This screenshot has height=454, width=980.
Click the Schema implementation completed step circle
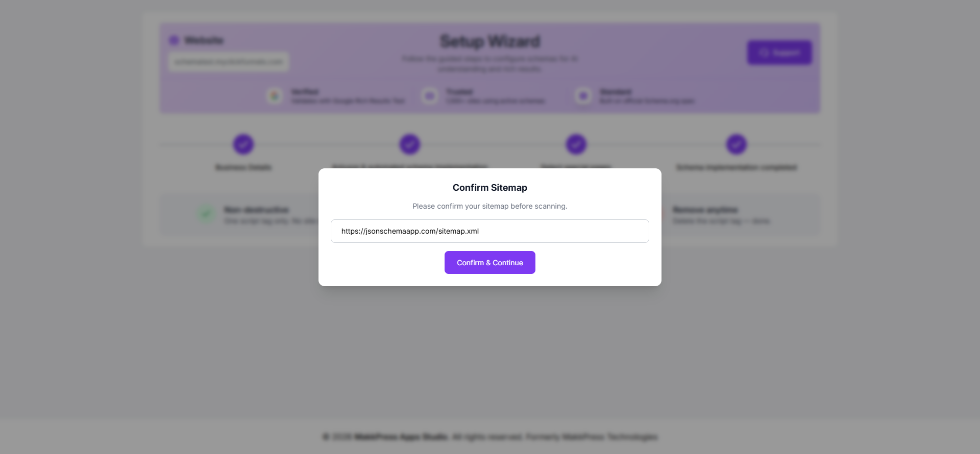[x=736, y=144]
